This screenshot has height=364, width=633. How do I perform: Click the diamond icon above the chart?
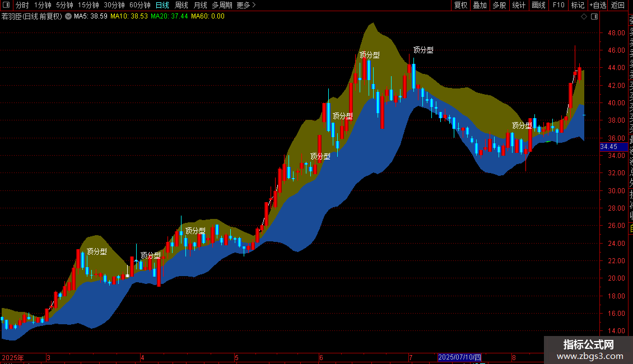[x=584, y=17]
